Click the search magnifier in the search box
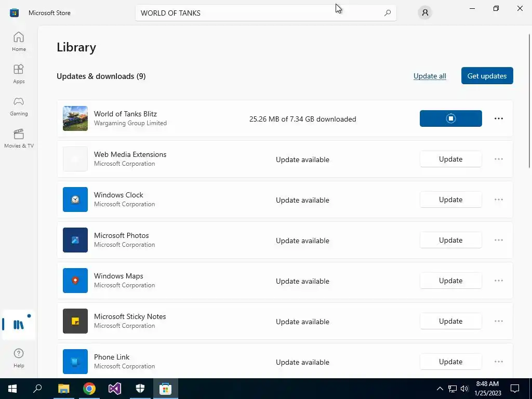Image resolution: width=532 pixels, height=399 pixels. coord(388,13)
